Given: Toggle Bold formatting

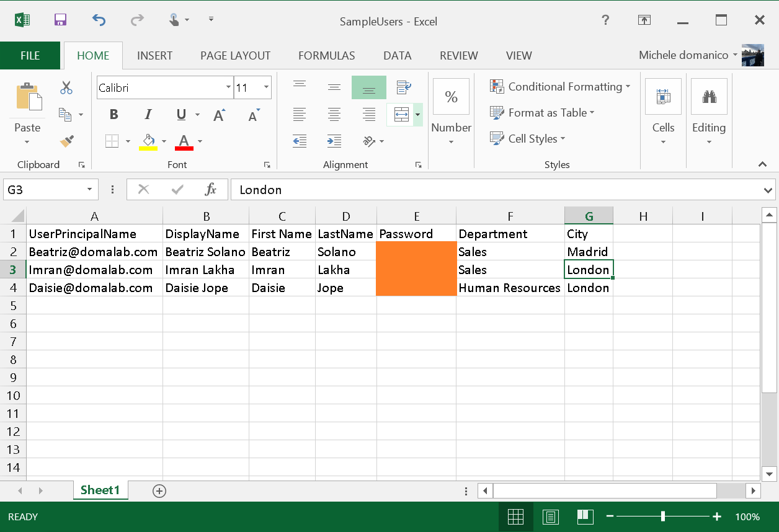Looking at the screenshot, I should tap(114, 115).
